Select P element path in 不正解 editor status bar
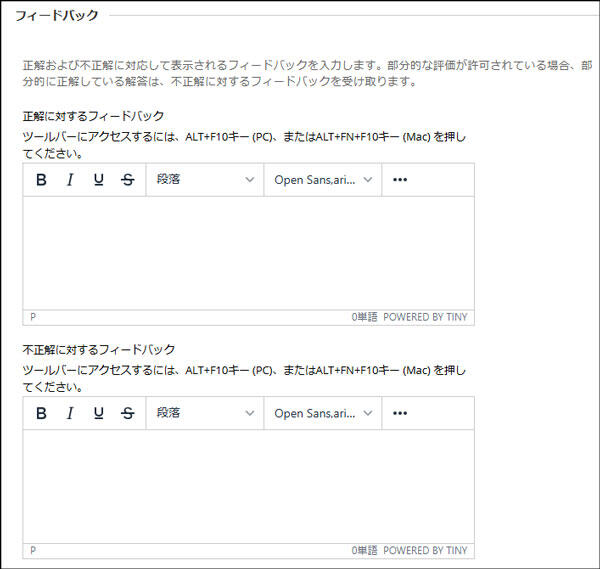This screenshot has height=569, width=600. point(33,551)
